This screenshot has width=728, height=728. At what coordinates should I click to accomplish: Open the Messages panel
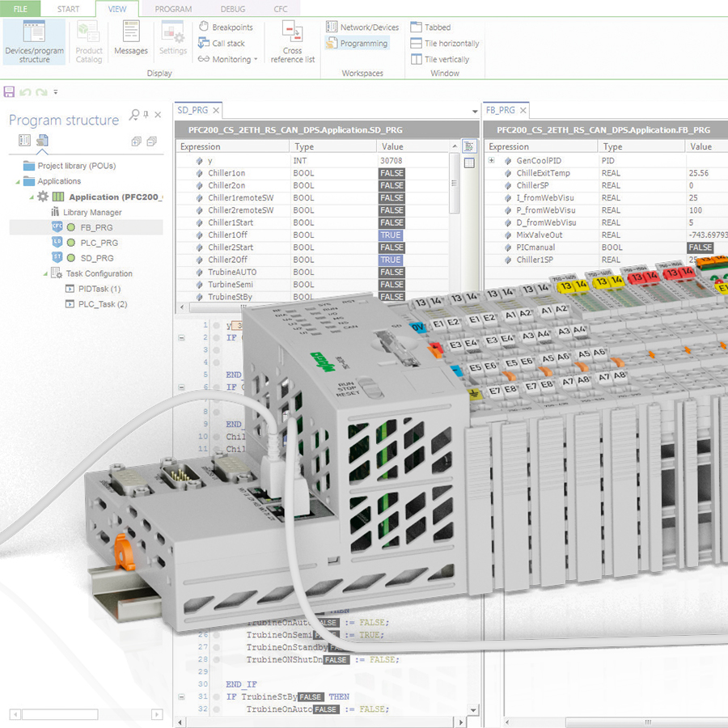pos(131,42)
